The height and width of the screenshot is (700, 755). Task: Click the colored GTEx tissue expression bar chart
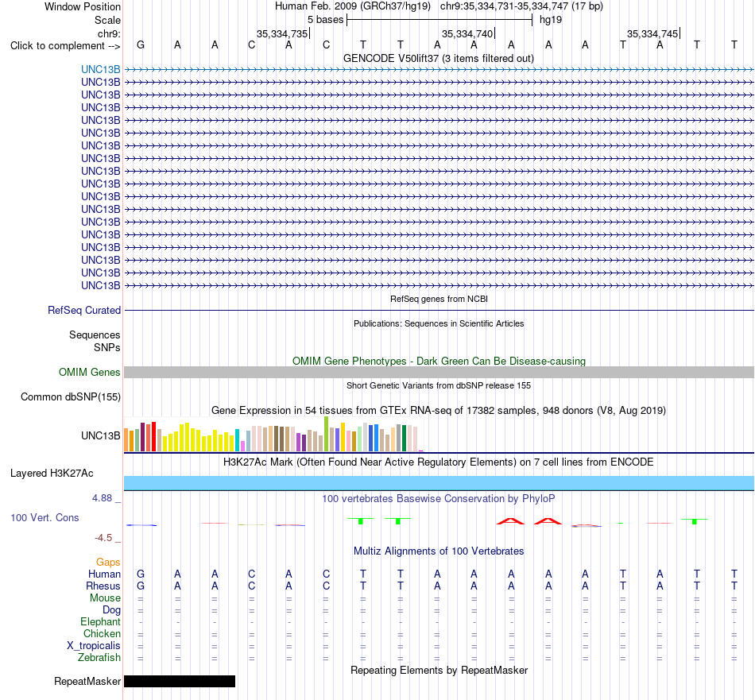[273, 435]
